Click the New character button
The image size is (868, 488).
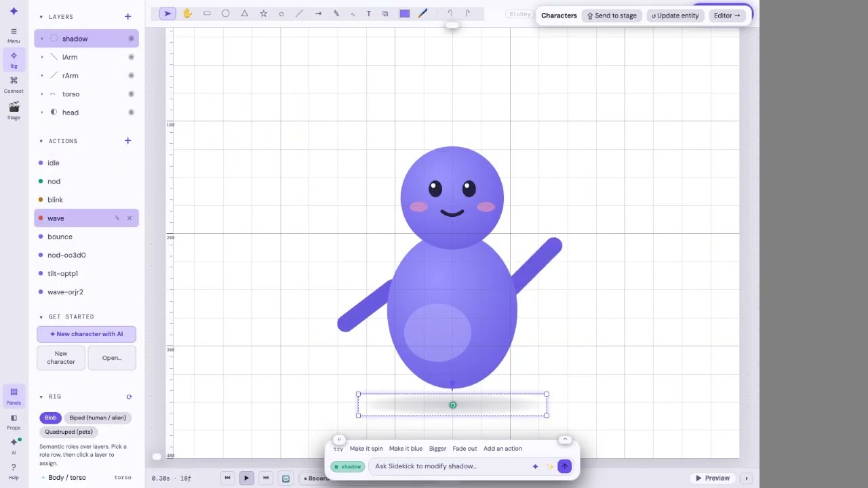tap(61, 358)
